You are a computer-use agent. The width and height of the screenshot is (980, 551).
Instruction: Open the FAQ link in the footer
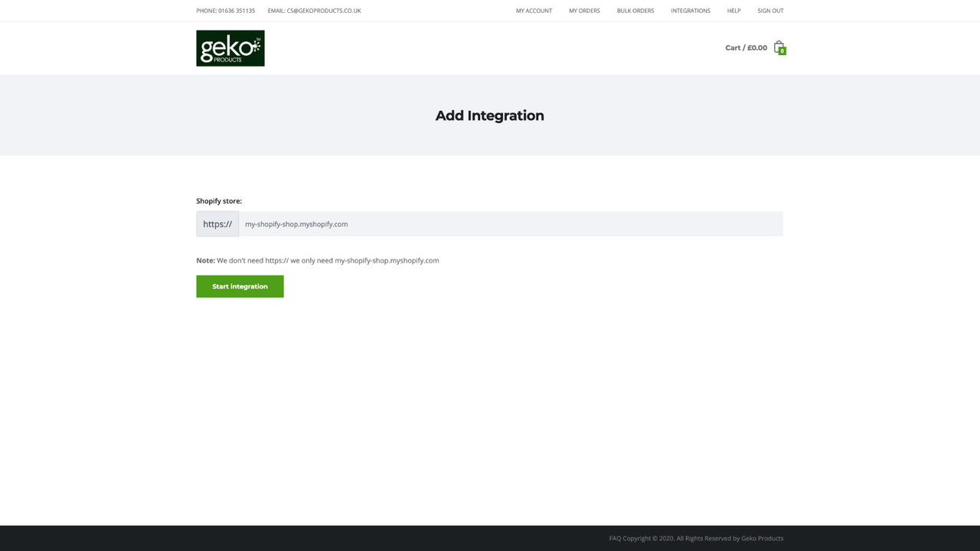tap(615, 538)
